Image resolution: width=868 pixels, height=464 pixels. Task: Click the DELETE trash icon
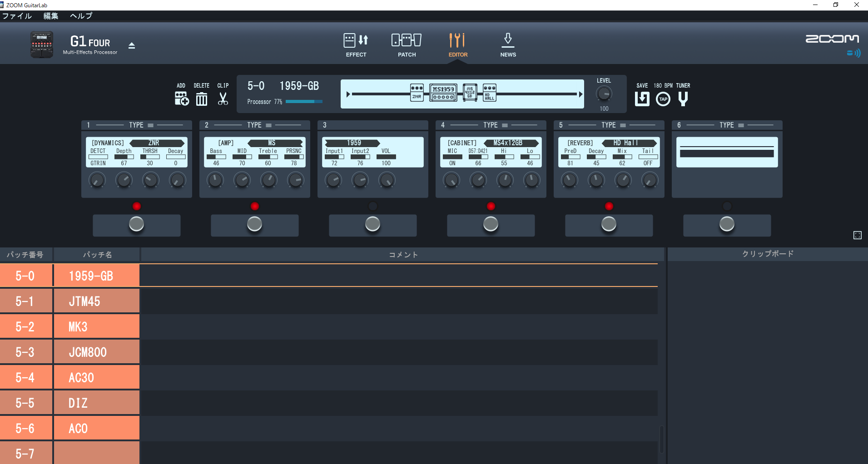(x=202, y=99)
